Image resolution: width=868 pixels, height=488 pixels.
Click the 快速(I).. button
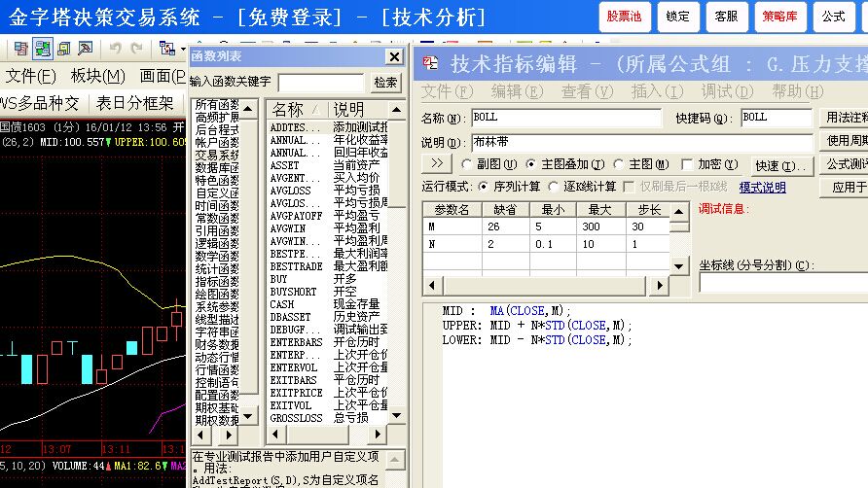(780, 165)
